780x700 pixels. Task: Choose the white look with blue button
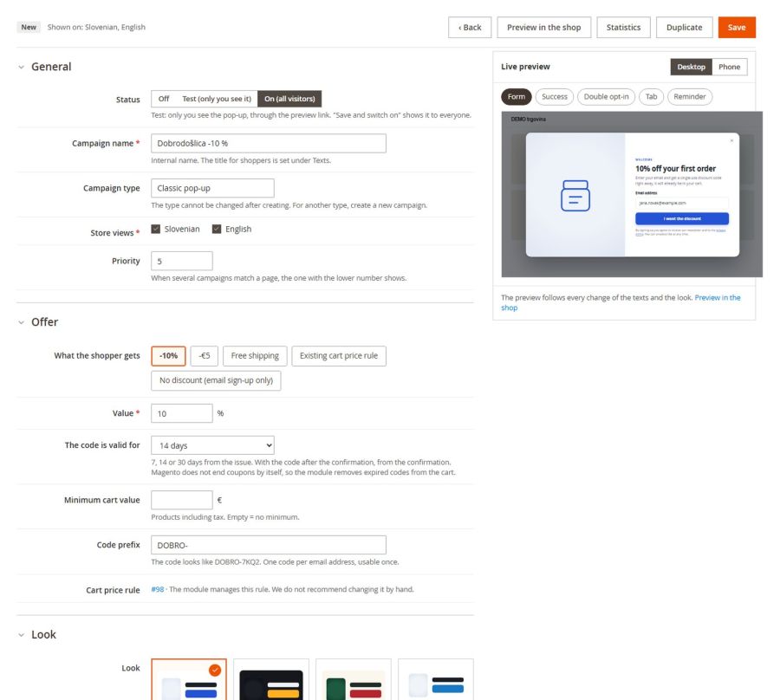[x=436, y=679]
